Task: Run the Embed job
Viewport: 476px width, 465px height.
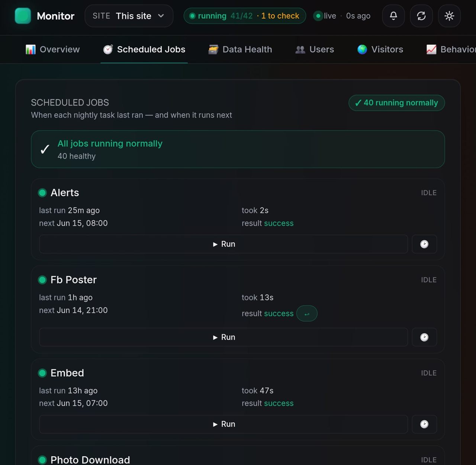Action: click(223, 424)
